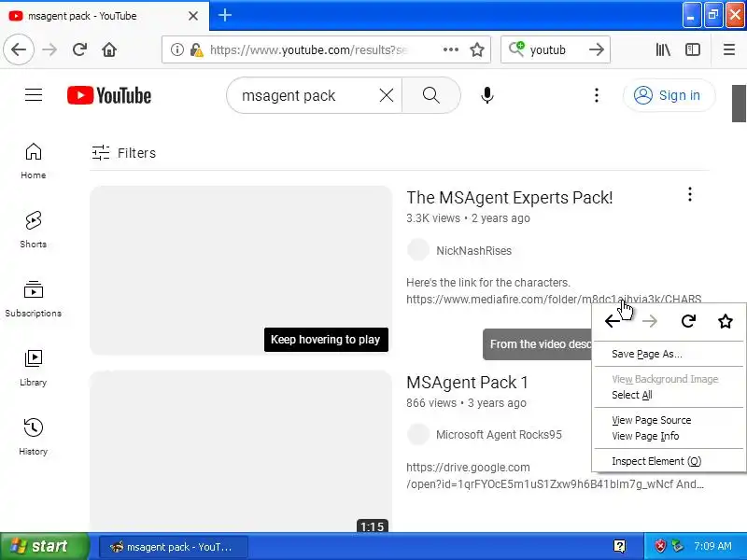Play the MSAgent Experts Pack thumbnail
Image resolution: width=747 pixels, height=560 pixels.
(x=241, y=270)
